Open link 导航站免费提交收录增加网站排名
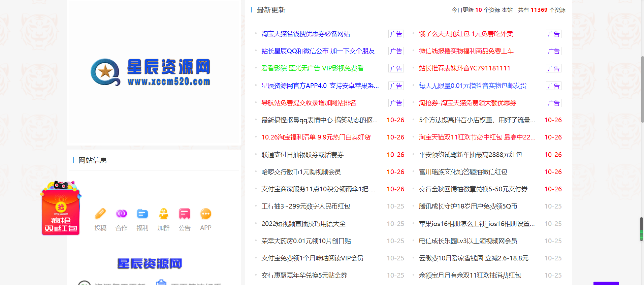The height and width of the screenshot is (285, 644). coord(309,103)
